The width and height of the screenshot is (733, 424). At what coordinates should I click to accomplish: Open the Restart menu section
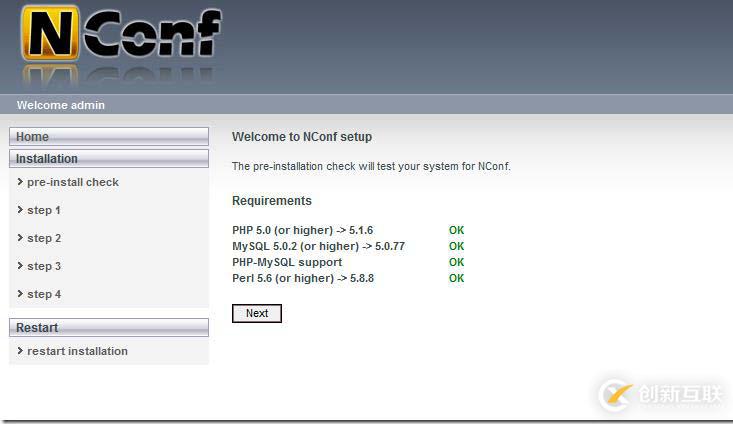pyautogui.click(x=109, y=327)
